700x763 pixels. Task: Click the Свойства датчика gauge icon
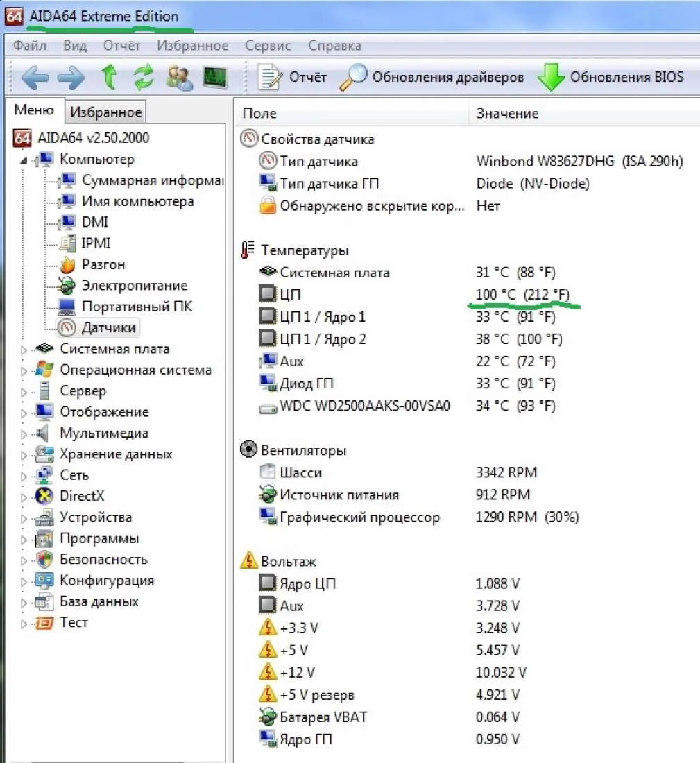[249, 139]
